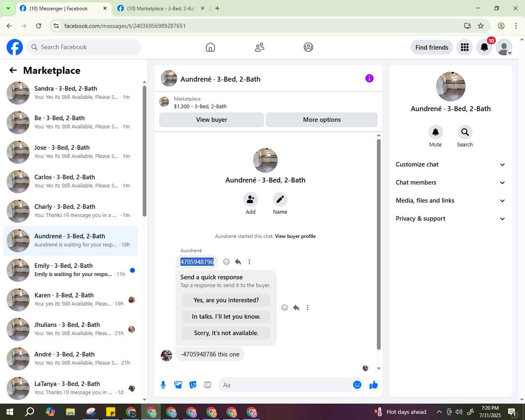
Task: Reply to the 4705948796 message
Action: pos(238,262)
